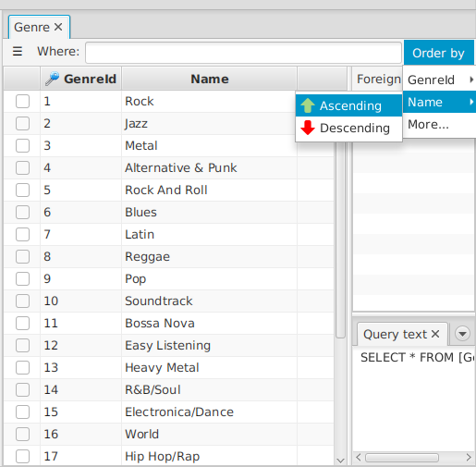This screenshot has width=476, height=467.
Task: Tick the checkbox for the Rock row
Action: pos(22,101)
